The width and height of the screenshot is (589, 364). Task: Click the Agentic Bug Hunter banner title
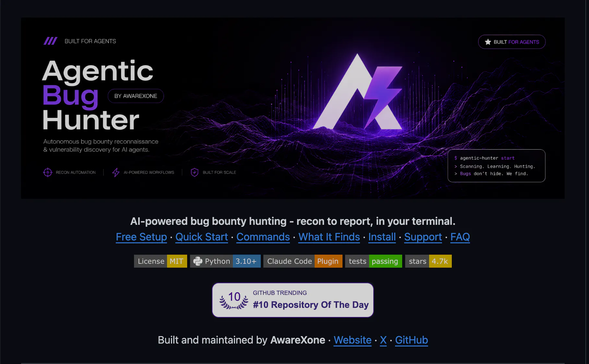[97, 95]
